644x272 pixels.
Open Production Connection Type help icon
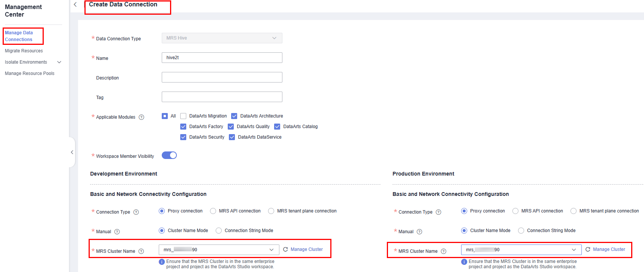tap(439, 212)
